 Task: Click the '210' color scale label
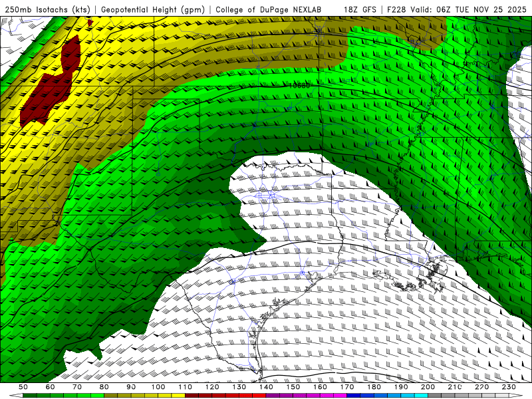pyautogui.click(x=455, y=387)
